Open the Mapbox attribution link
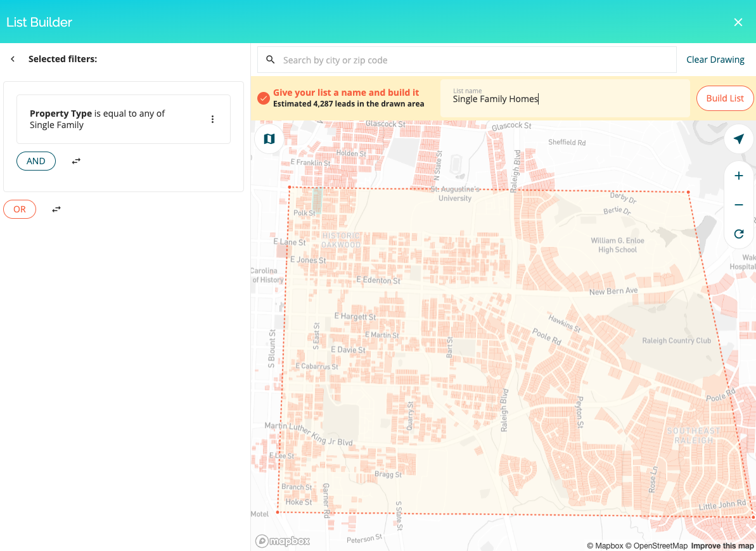Image resolution: width=756 pixels, height=551 pixels. coord(605,546)
